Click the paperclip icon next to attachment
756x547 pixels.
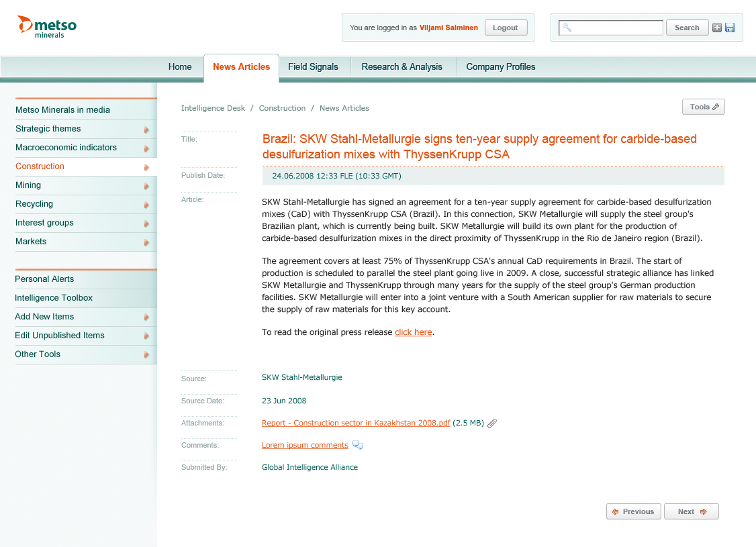coord(491,423)
